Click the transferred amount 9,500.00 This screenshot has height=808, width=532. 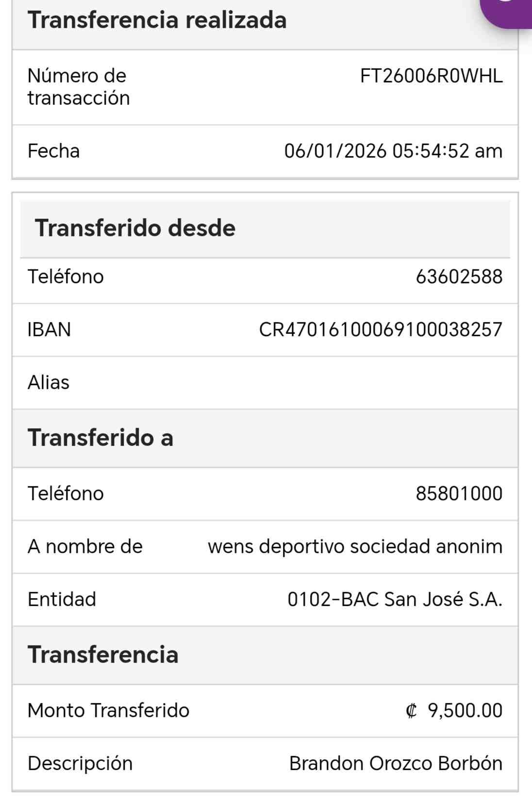[465, 710]
